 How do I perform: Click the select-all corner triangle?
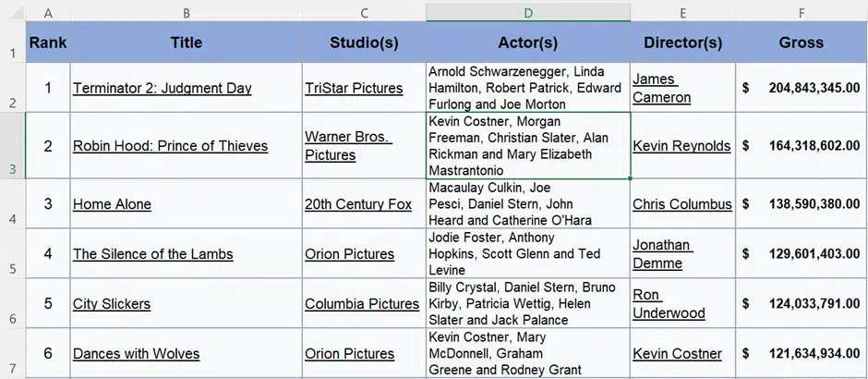[x=18, y=13]
